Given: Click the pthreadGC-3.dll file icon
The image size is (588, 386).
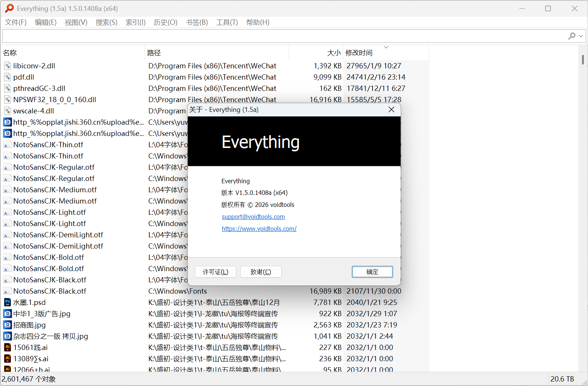Looking at the screenshot, I should coord(8,88).
